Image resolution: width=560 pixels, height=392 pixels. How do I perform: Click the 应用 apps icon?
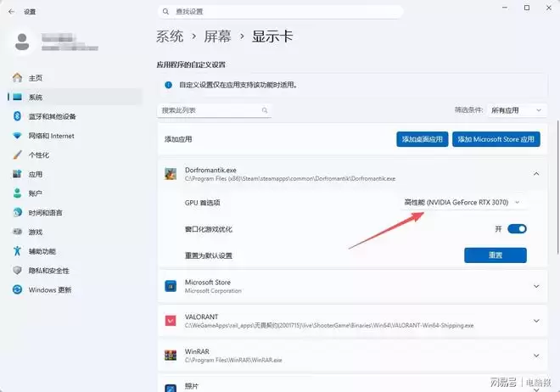click(17, 174)
